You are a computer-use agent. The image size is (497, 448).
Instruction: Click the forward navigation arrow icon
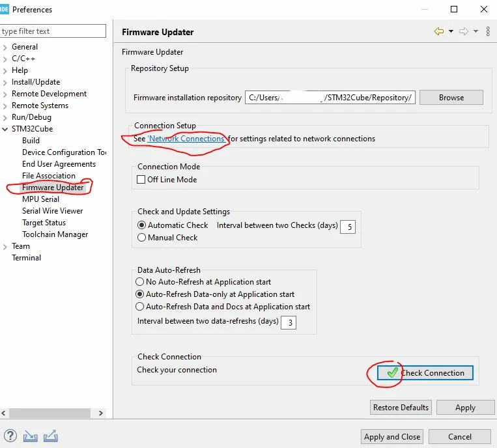click(463, 31)
